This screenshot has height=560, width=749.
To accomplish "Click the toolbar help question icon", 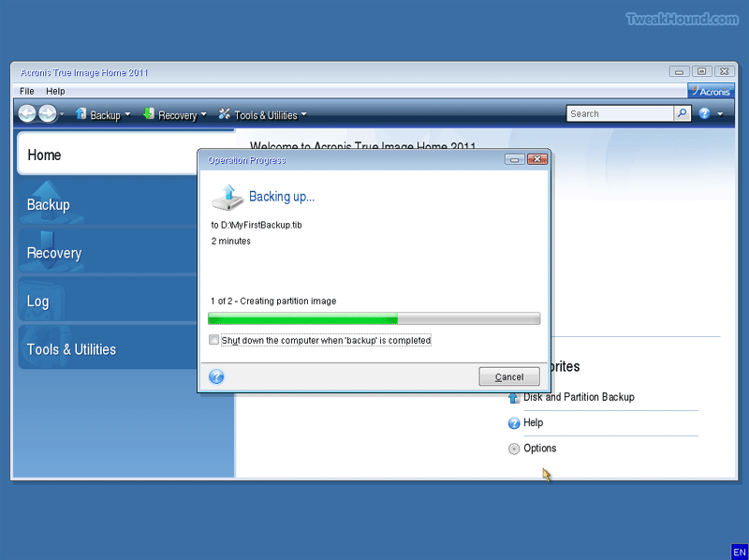I will tap(705, 113).
